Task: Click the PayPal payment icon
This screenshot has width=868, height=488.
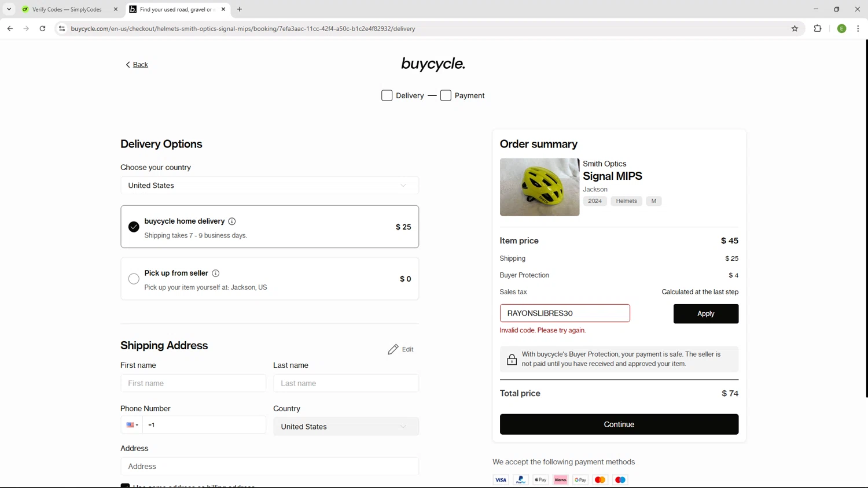Action: [x=521, y=480]
